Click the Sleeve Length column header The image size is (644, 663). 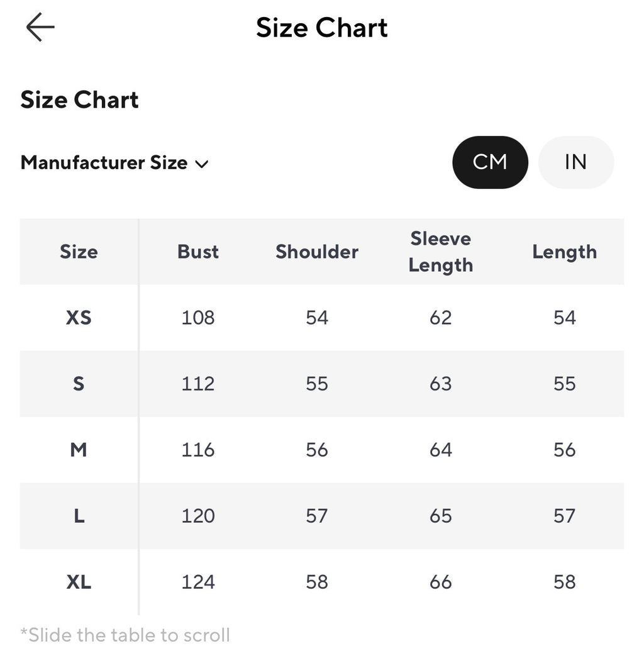441,252
